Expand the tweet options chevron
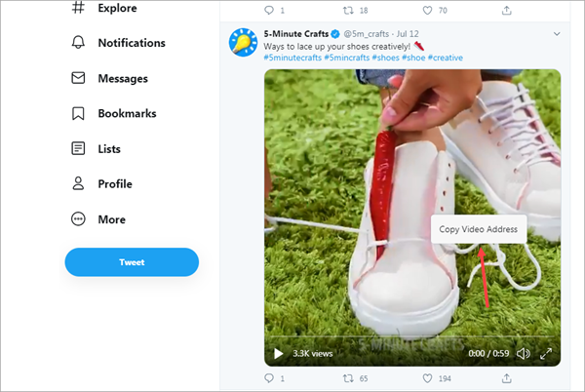Image resolution: width=585 pixels, height=392 pixels. pyautogui.click(x=557, y=34)
